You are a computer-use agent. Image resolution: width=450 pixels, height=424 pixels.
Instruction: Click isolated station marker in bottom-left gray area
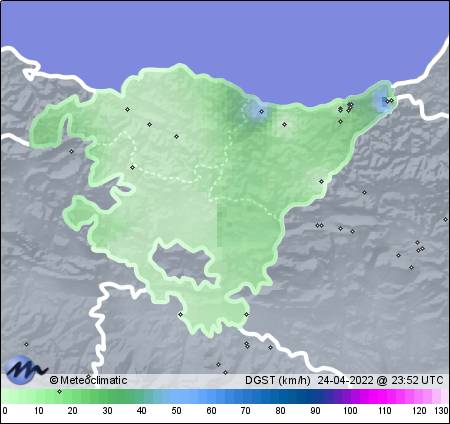coord(26,344)
